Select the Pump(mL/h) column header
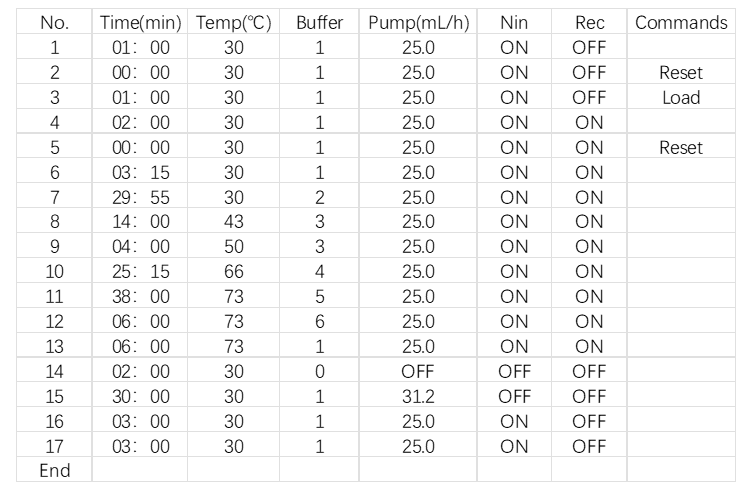Viewport: 751px width, 495px height. pos(419,22)
